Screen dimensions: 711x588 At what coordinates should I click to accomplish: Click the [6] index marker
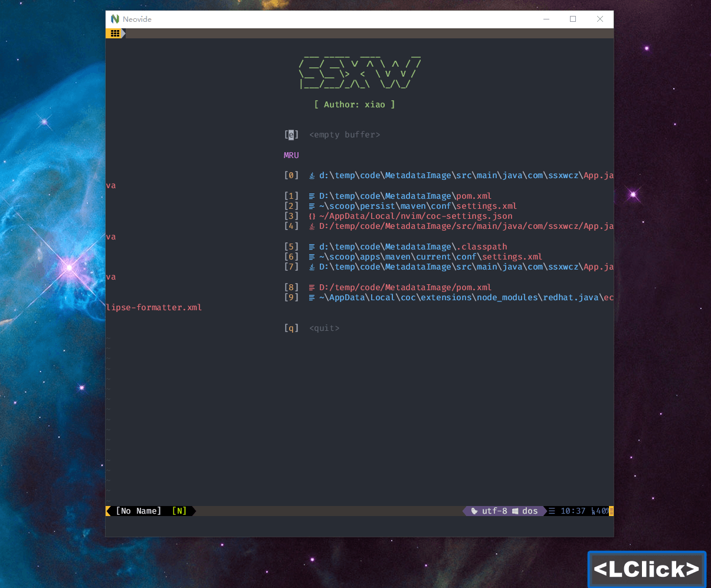pyautogui.click(x=291, y=257)
